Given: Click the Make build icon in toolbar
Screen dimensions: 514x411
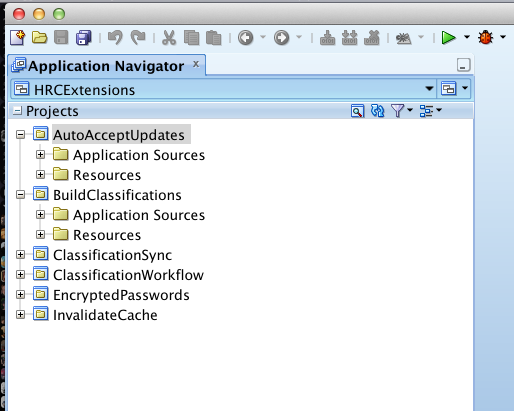Looking at the screenshot, I should 327,38.
